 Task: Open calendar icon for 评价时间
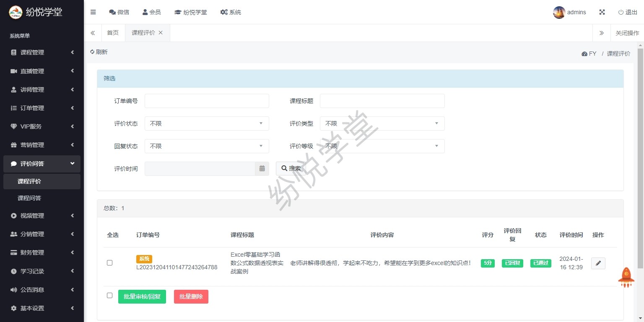(x=262, y=168)
